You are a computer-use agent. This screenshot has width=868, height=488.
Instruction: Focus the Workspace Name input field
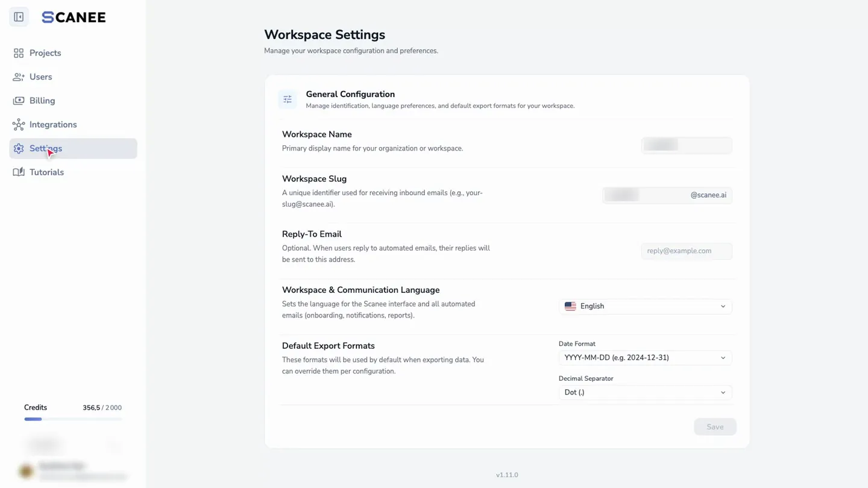pos(687,145)
